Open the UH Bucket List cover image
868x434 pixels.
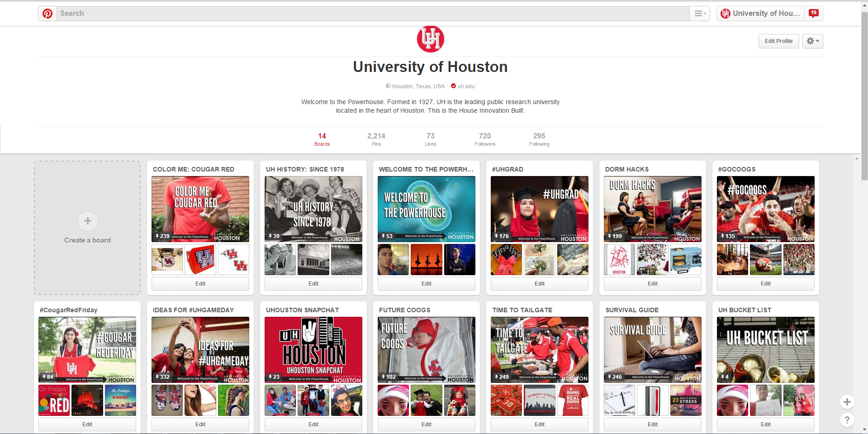click(x=766, y=350)
